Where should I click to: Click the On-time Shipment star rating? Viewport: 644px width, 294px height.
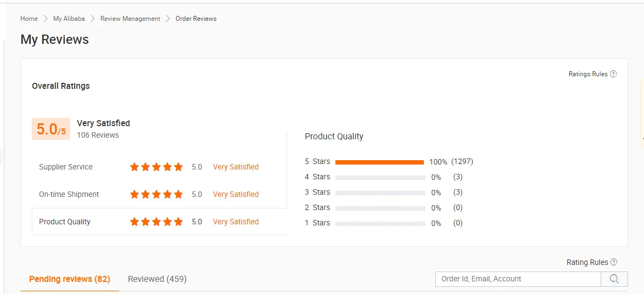156,194
